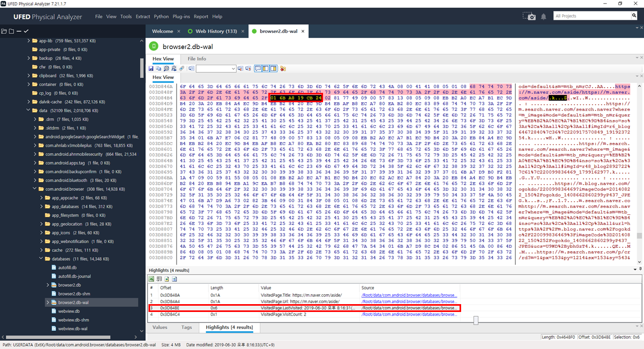Click the dash deselect icon above file tree
The height and width of the screenshot is (349, 644).
point(19,31)
